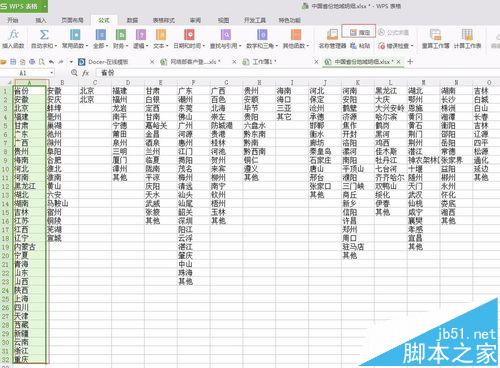
Task: Select cell 张家界 in column N
Action: click(456, 160)
